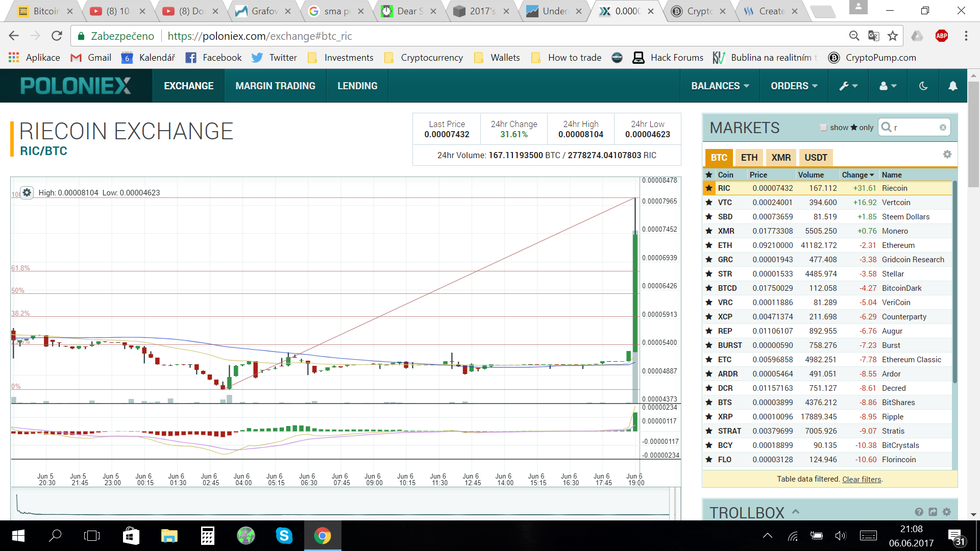Go back in browser
Screen dimensions: 980x551
tap(14, 36)
